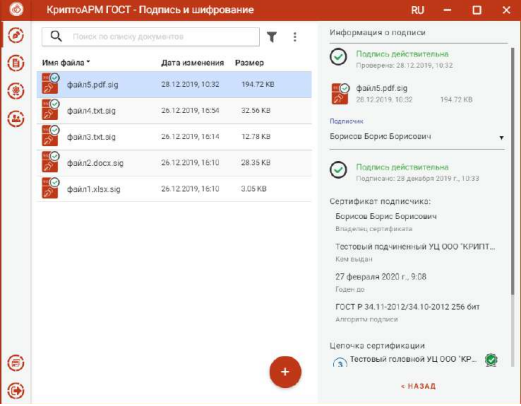
Task: Click the файл4.txt.sig signed file icon
Action: pyautogui.click(x=50, y=110)
